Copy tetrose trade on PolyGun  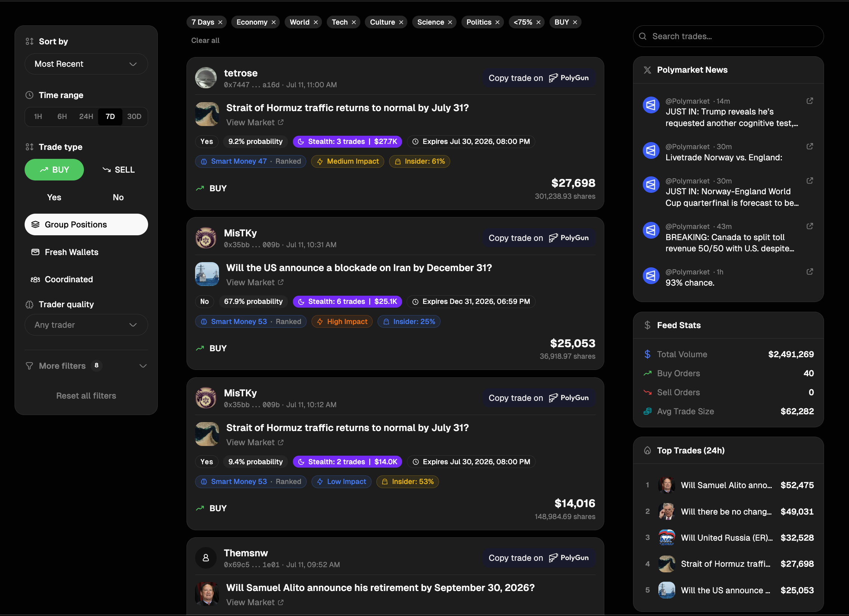click(x=539, y=78)
